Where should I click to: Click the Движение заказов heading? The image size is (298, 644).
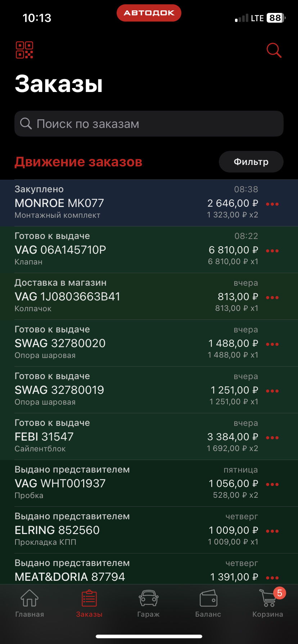point(78,162)
